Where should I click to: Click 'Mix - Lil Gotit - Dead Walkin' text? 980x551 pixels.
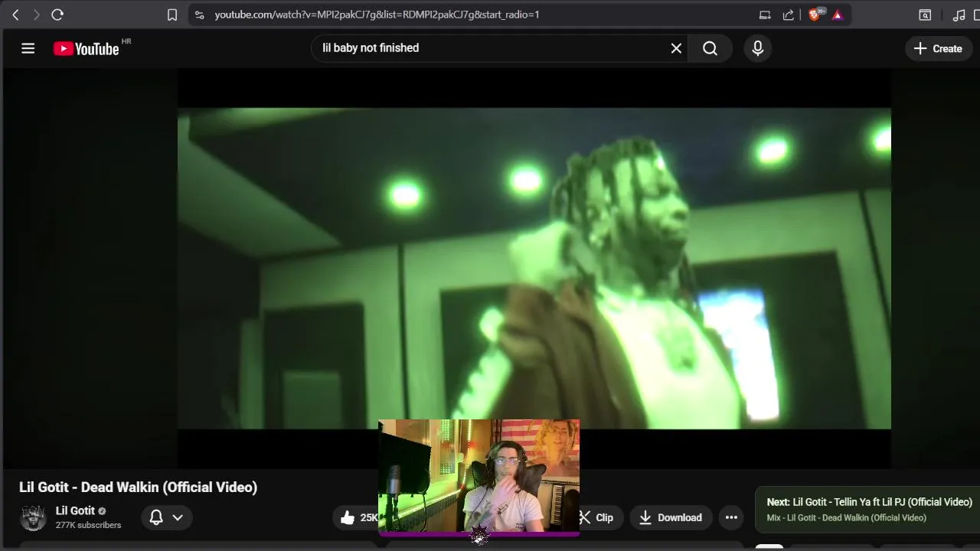point(847,518)
